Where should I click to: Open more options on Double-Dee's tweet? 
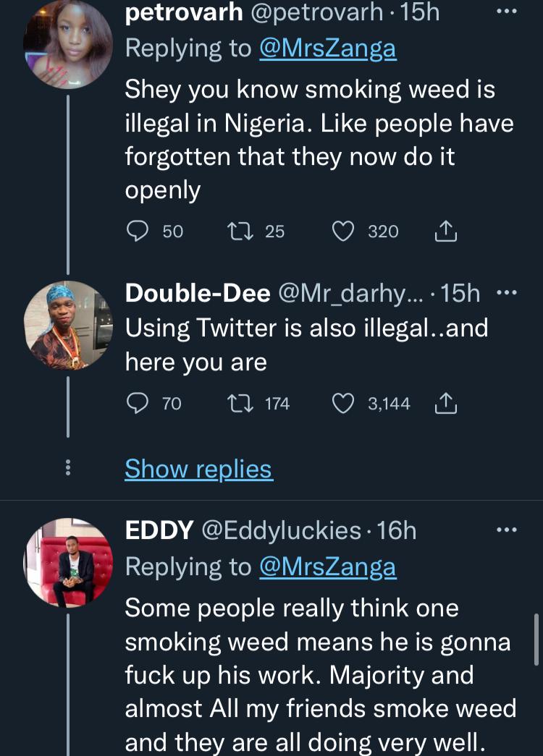[506, 293]
